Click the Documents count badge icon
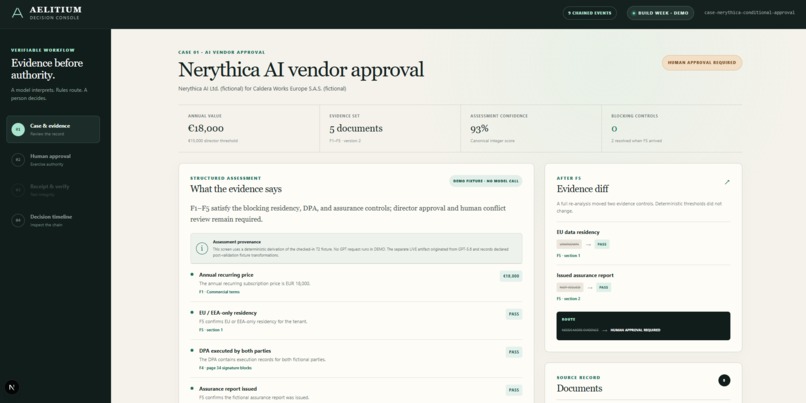The width and height of the screenshot is (806, 403). pyautogui.click(x=724, y=380)
